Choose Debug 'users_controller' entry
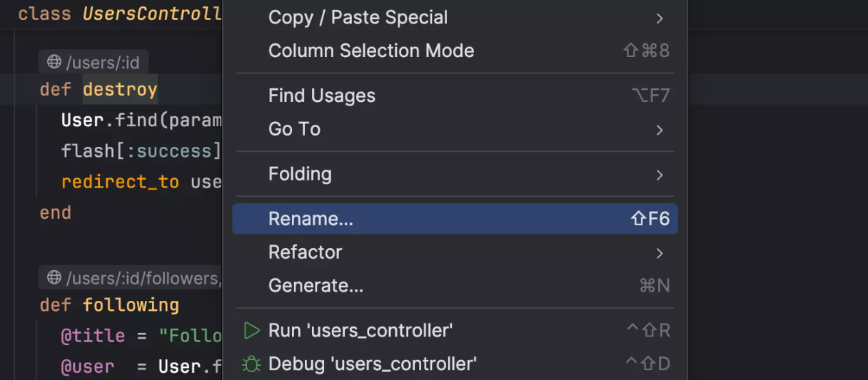This screenshot has height=380, width=868. tap(372, 364)
